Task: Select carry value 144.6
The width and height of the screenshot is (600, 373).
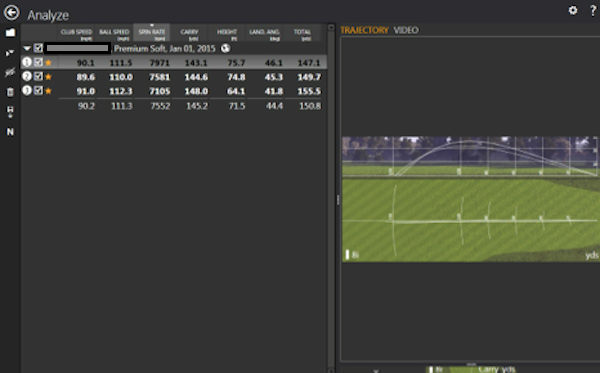Action: (196, 77)
